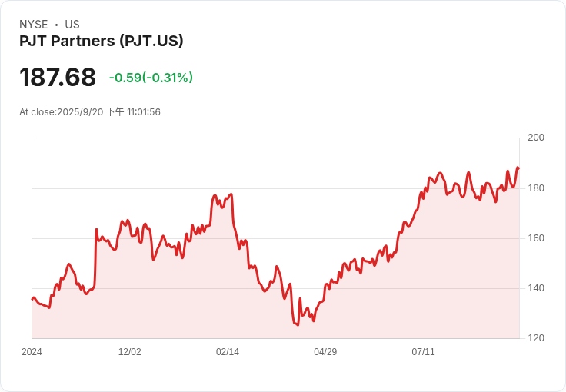The image size is (566, 392).
Task: Click the February peak of the price line
Action: point(215,195)
